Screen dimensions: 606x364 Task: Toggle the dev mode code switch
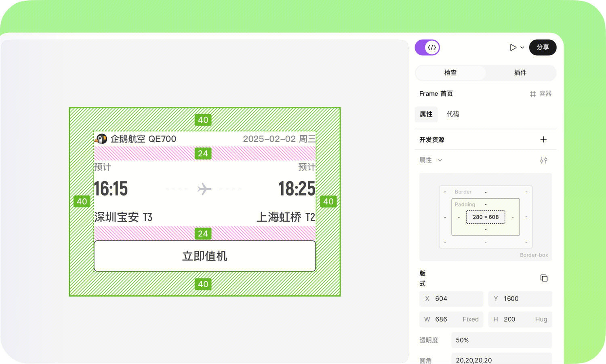427,48
